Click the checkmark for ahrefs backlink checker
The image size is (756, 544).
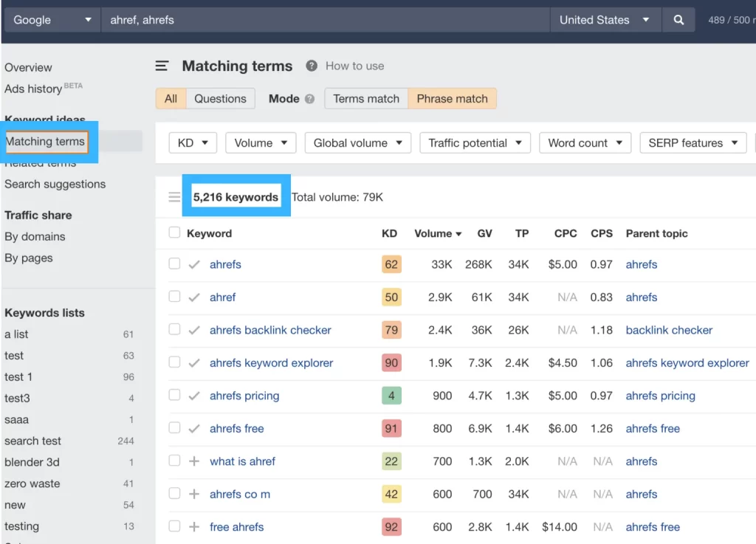click(x=194, y=330)
